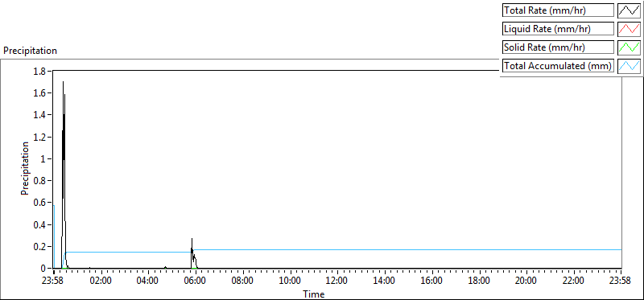Click the Total Accumulated blue plot icon
Screen dimensions: 644x300
629,65
